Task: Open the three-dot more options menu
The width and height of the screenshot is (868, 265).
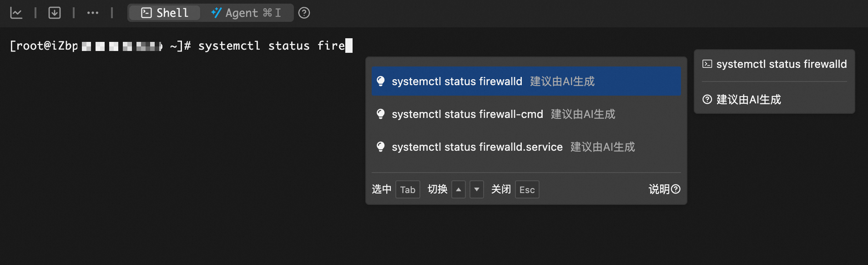Action: [x=93, y=13]
